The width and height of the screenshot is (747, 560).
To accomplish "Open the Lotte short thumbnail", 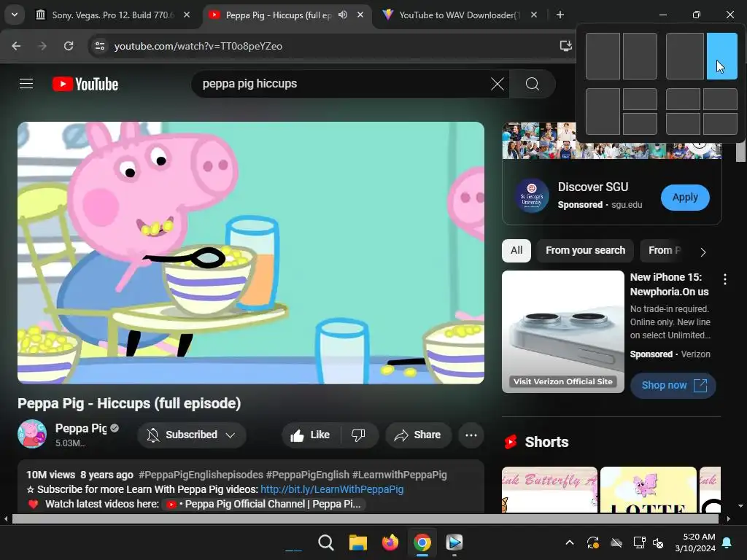I will click(x=649, y=489).
